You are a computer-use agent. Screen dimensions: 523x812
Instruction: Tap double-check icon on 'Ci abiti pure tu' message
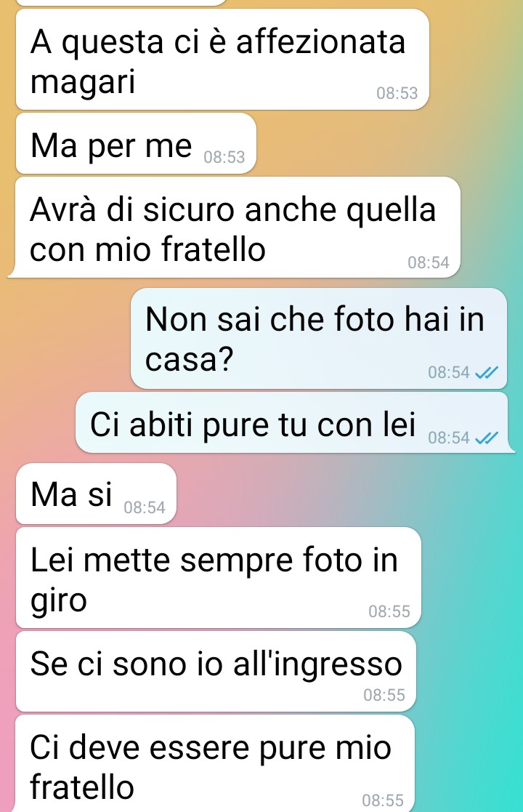point(486,438)
